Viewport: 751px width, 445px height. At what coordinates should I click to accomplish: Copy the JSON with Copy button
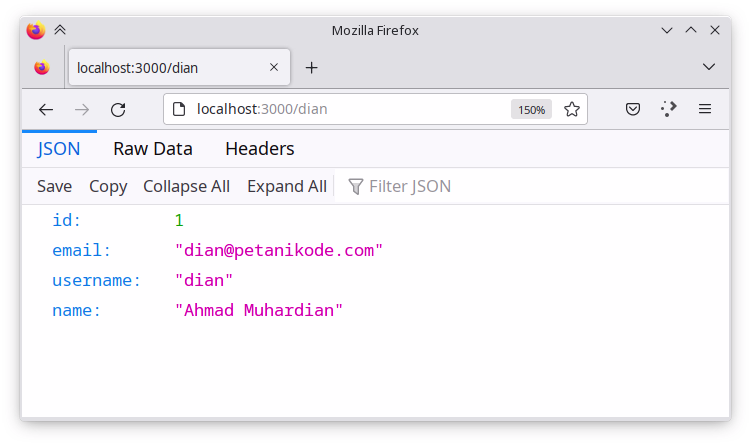108,186
